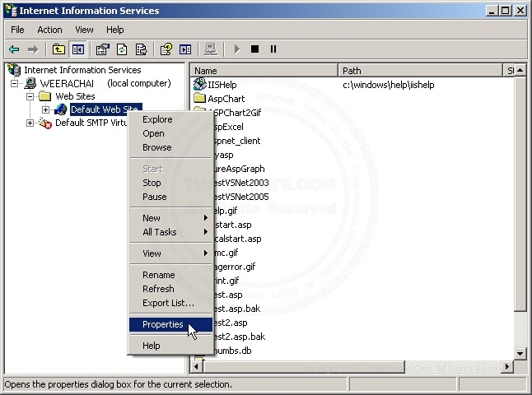Click the horizontal scrollbar right arrow
532x395 pixels.
coord(507,366)
